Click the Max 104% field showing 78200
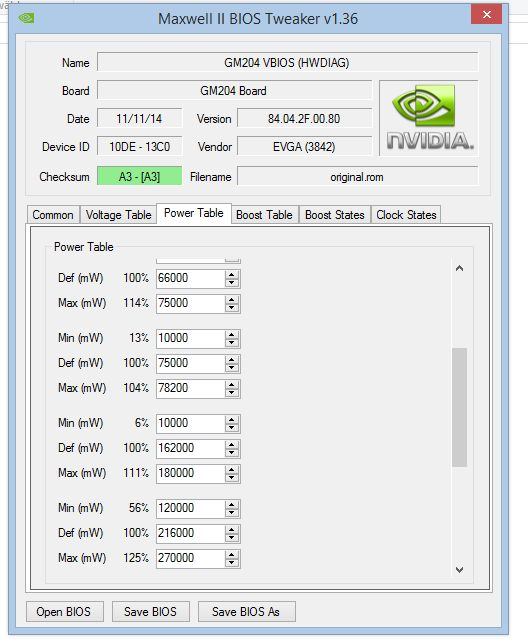The width and height of the screenshot is (528, 644). (x=191, y=388)
